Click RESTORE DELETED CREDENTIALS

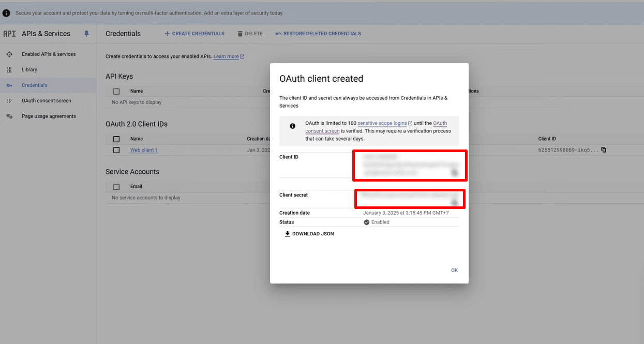click(x=318, y=34)
